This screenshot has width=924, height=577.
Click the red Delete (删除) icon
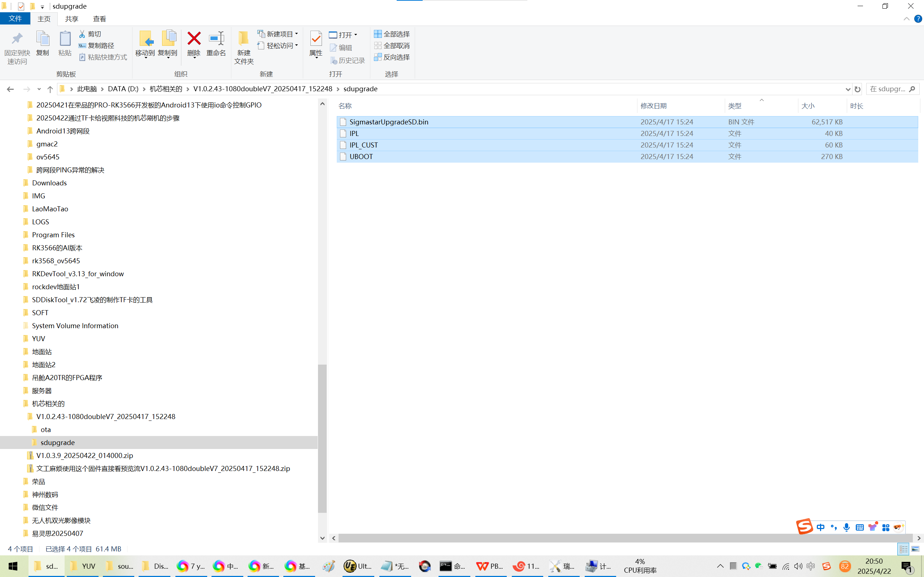tap(193, 39)
